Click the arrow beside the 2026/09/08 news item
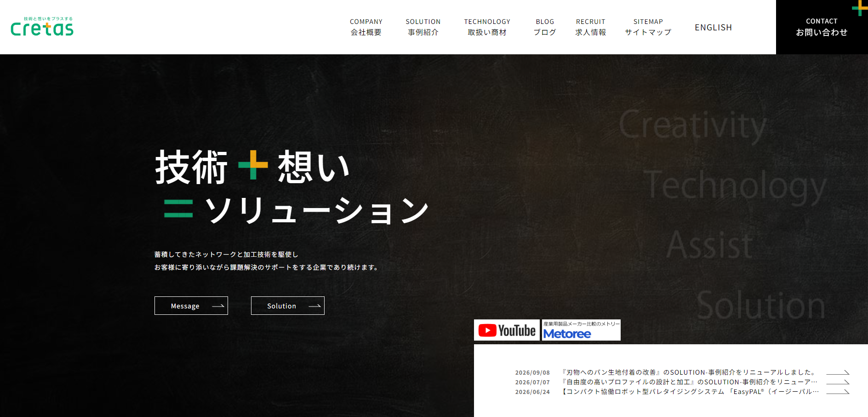The width and height of the screenshot is (868, 417). point(838,372)
